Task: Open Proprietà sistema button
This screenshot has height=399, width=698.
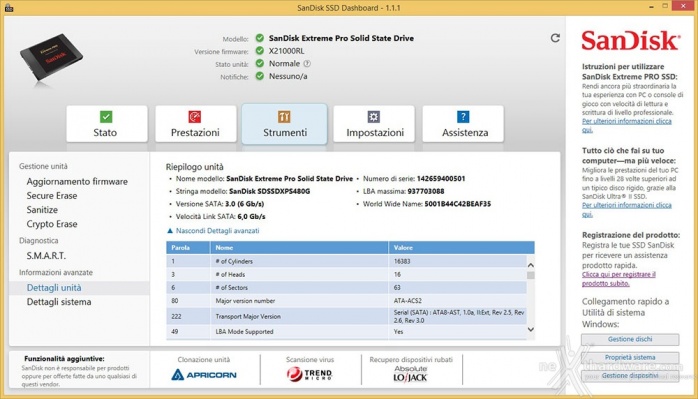Action: (x=630, y=358)
